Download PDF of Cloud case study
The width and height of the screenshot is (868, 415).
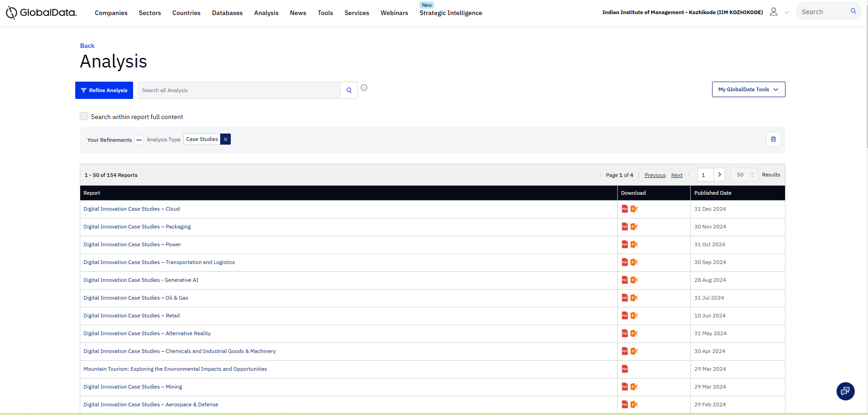tap(625, 209)
